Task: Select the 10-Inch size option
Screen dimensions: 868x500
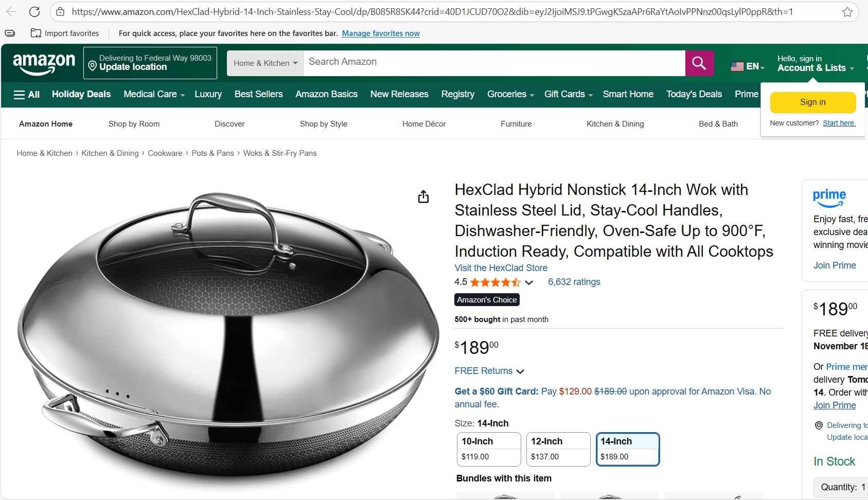Action: (x=489, y=449)
